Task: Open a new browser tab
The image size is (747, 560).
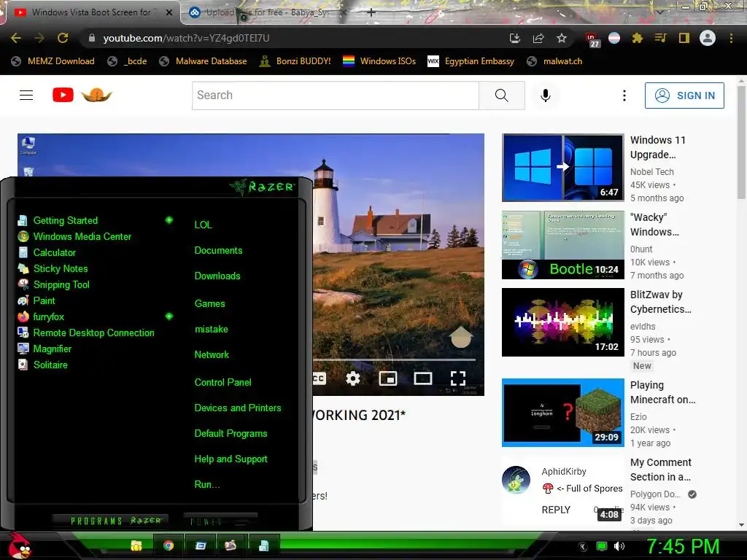Action: (x=371, y=12)
